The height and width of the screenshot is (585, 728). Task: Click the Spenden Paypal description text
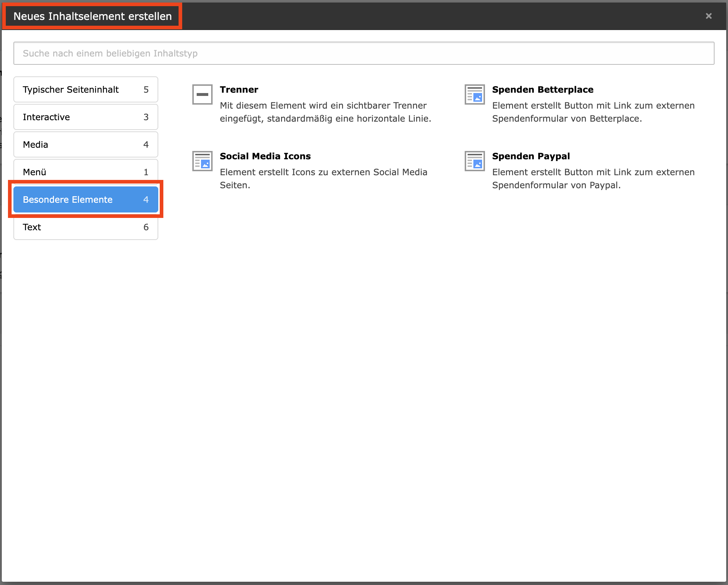(593, 178)
